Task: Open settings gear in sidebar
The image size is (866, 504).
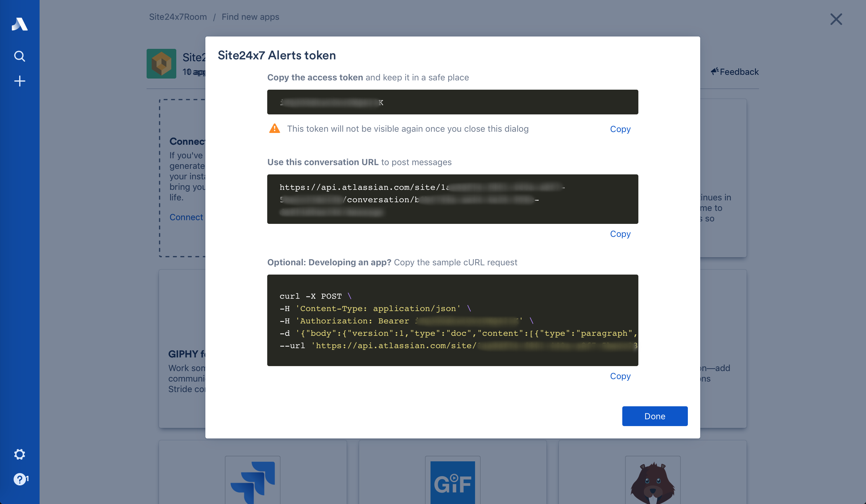Action: pyautogui.click(x=19, y=454)
